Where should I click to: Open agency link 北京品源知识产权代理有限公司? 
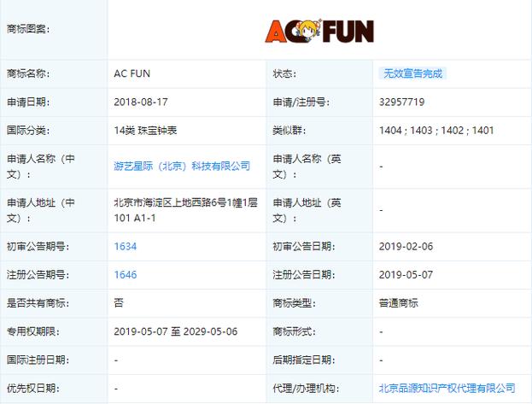click(x=447, y=388)
